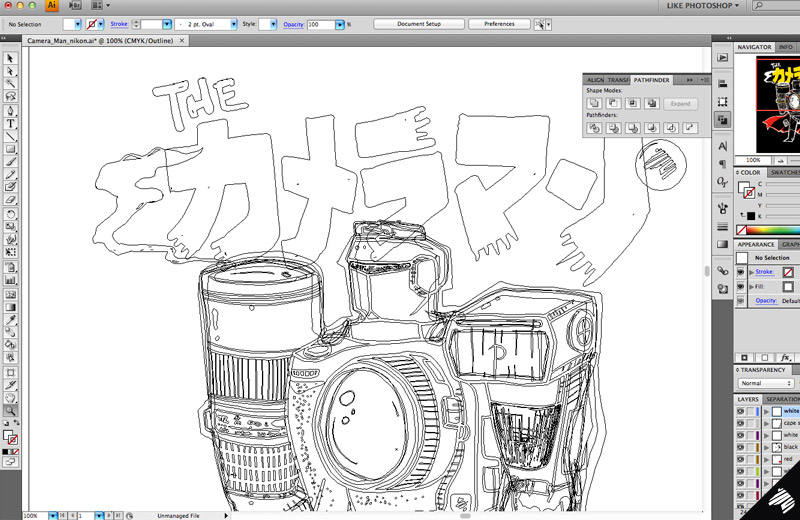Click the Divide pathfinder icon
Image resolution: width=800 pixels, height=520 pixels.
click(594, 128)
